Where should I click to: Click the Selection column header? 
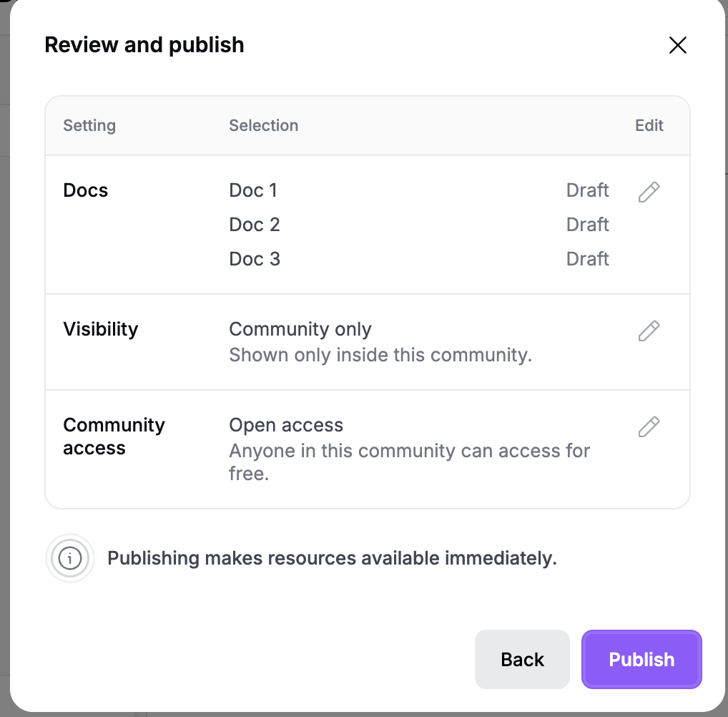coord(263,125)
